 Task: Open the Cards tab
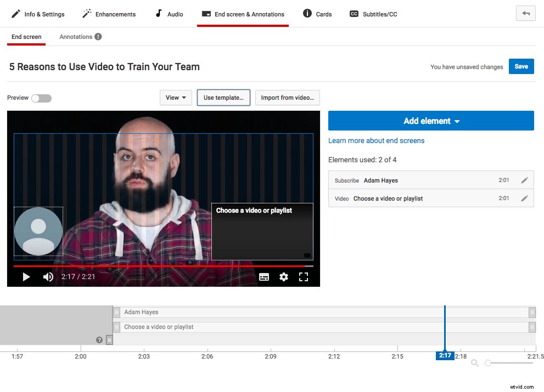point(317,14)
